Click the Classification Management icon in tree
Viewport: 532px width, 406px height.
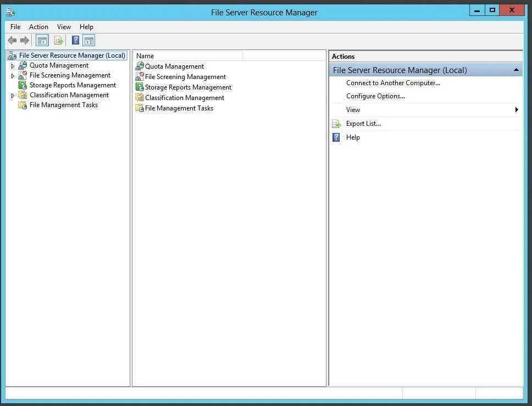pos(23,95)
